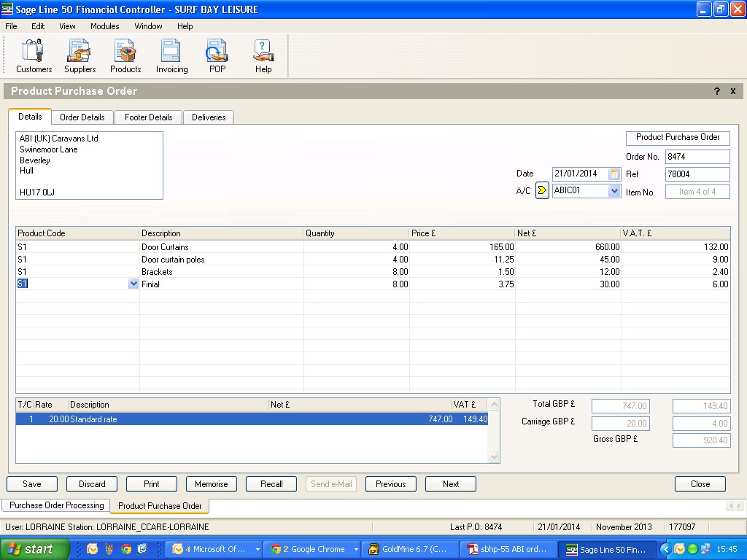This screenshot has height=560, width=747.
Task: Click into the Ref field containing 78004
Action: [697, 174]
